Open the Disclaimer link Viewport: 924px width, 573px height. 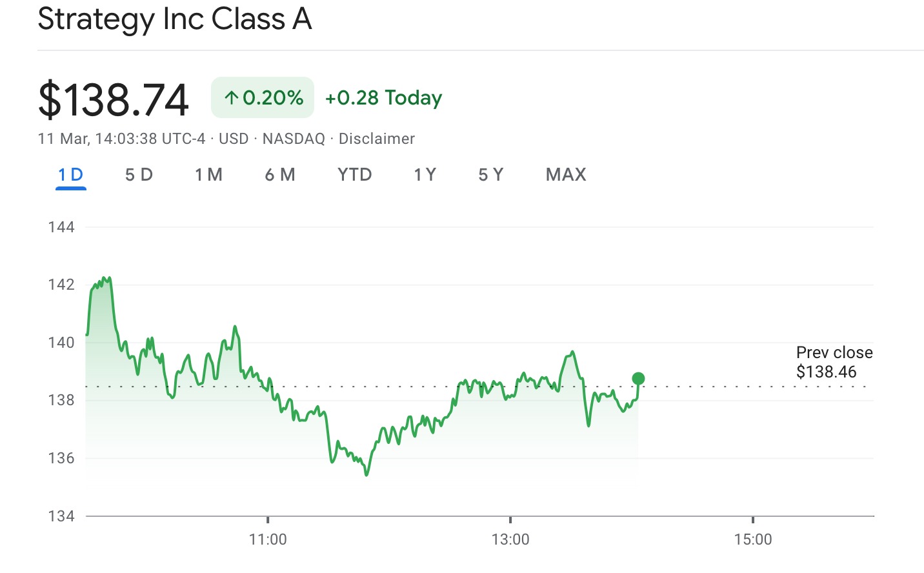[x=377, y=139]
